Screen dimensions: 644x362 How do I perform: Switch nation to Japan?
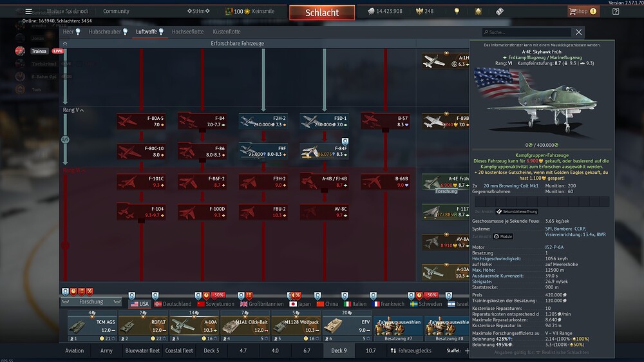(300, 304)
